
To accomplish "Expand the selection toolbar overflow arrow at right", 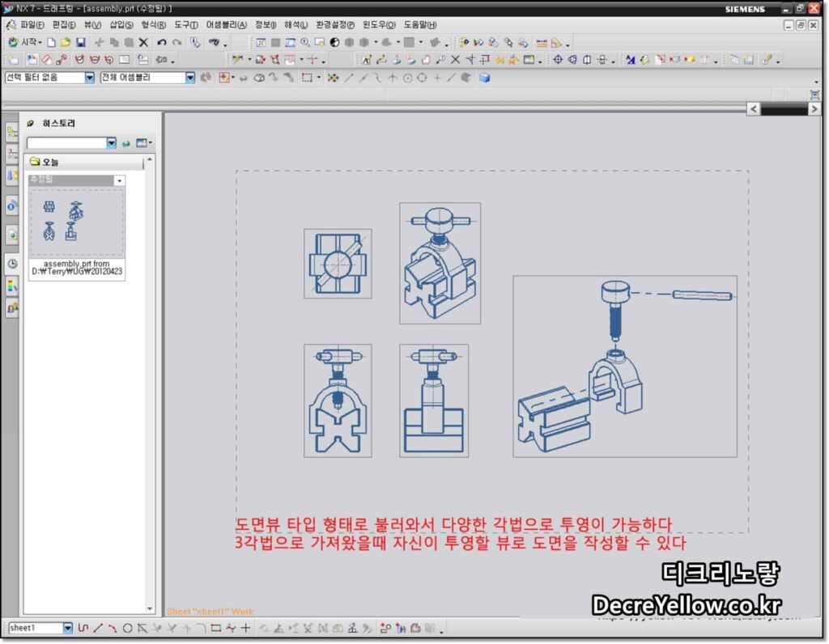I will coord(816,82).
